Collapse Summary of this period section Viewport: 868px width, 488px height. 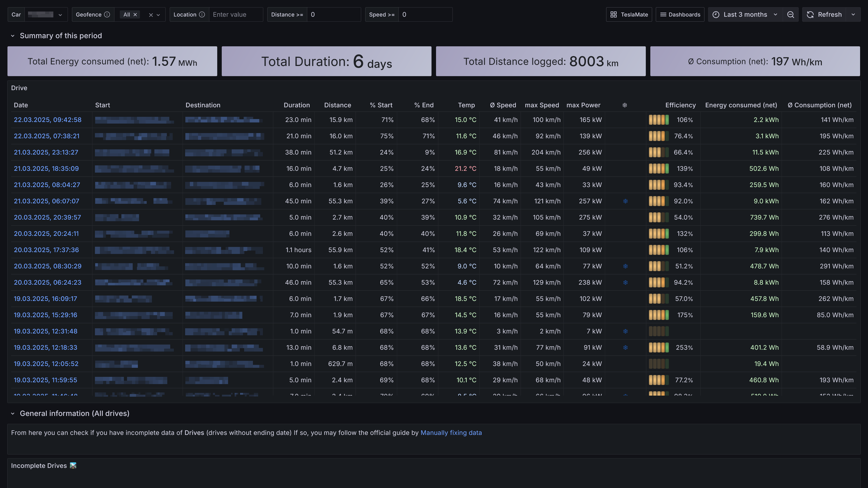tap(13, 36)
